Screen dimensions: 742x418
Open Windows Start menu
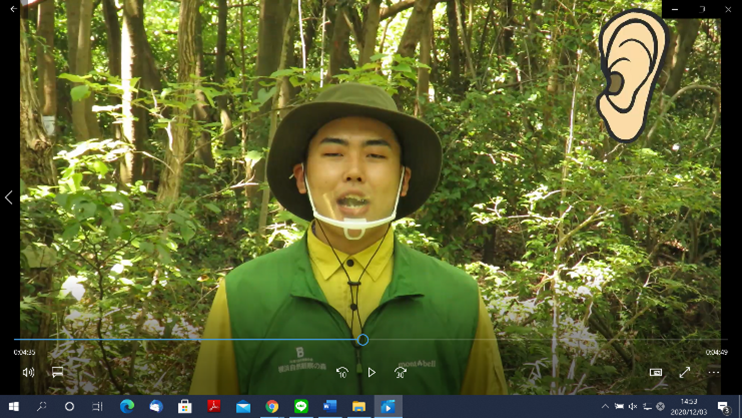tap(13, 407)
